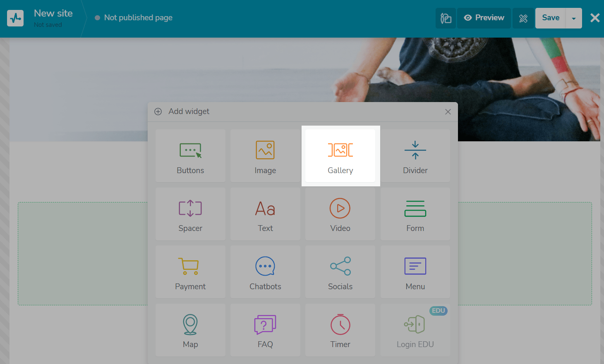Add a Video widget
604x364 pixels.
(x=340, y=214)
